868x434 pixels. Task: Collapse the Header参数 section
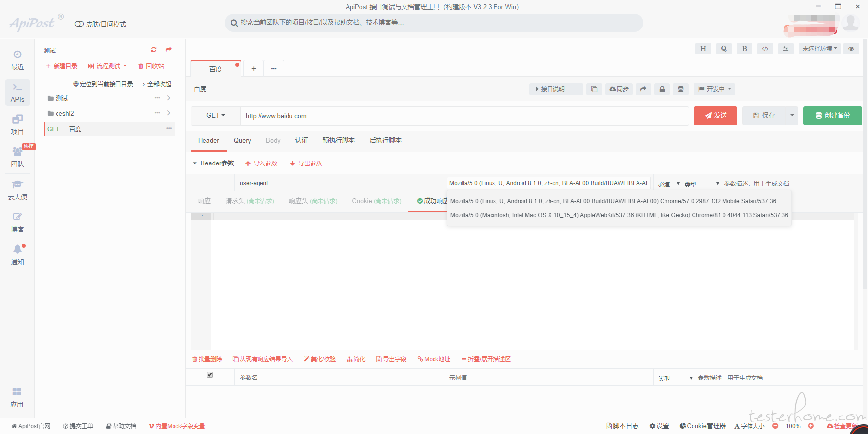pos(195,163)
